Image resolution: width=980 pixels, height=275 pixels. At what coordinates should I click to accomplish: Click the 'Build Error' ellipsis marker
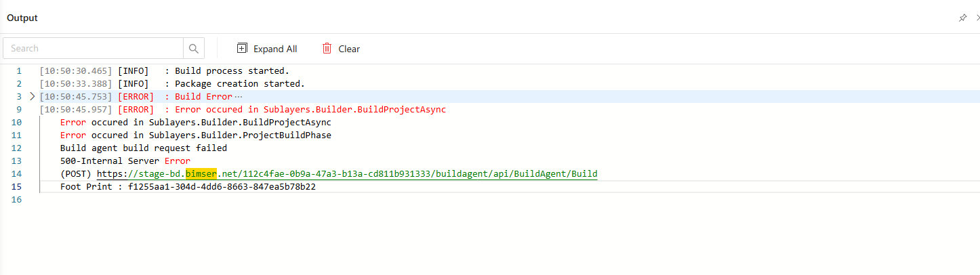pos(238,96)
